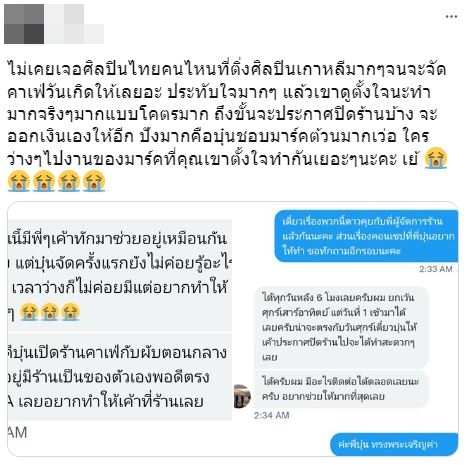Click the gray reply mentioning หลัง 6 โมง
This screenshot has height=465, width=469.
341,327
